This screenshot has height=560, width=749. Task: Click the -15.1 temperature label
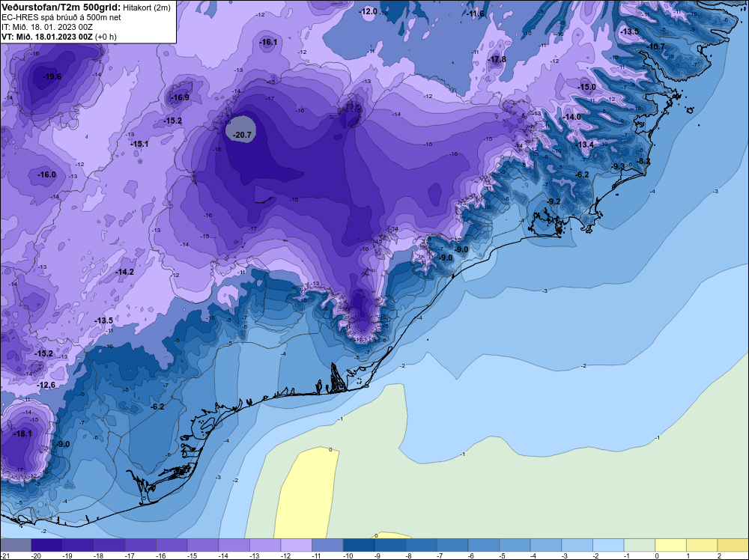click(x=139, y=144)
